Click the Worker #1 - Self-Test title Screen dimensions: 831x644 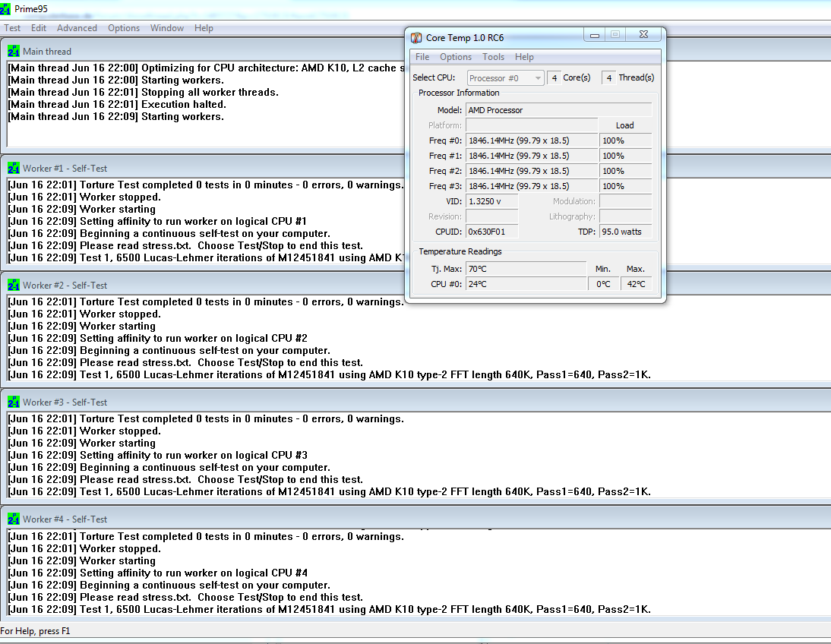click(x=65, y=168)
